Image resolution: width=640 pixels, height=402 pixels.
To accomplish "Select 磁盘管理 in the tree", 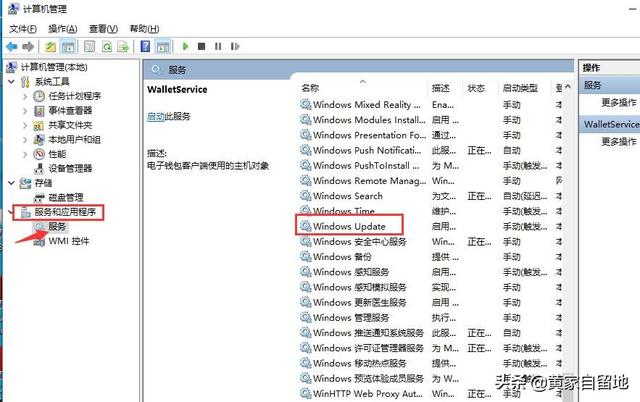I will tap(66, 198).
